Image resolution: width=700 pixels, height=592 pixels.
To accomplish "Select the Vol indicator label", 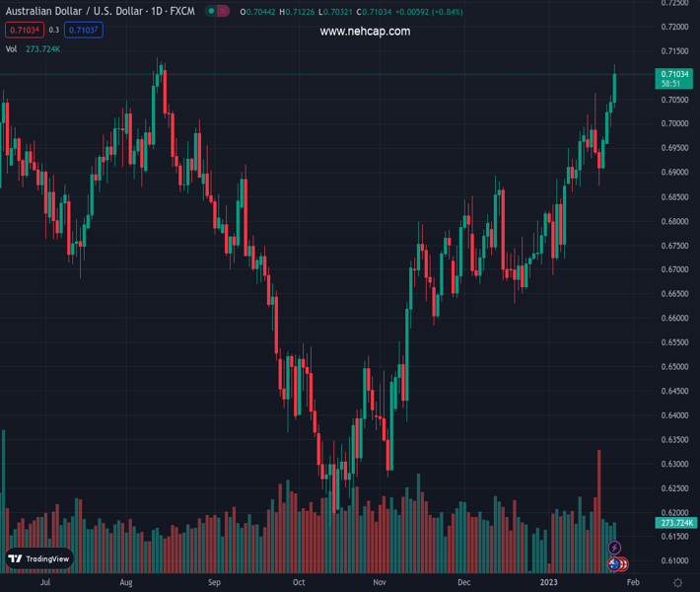I will point(12,48).
